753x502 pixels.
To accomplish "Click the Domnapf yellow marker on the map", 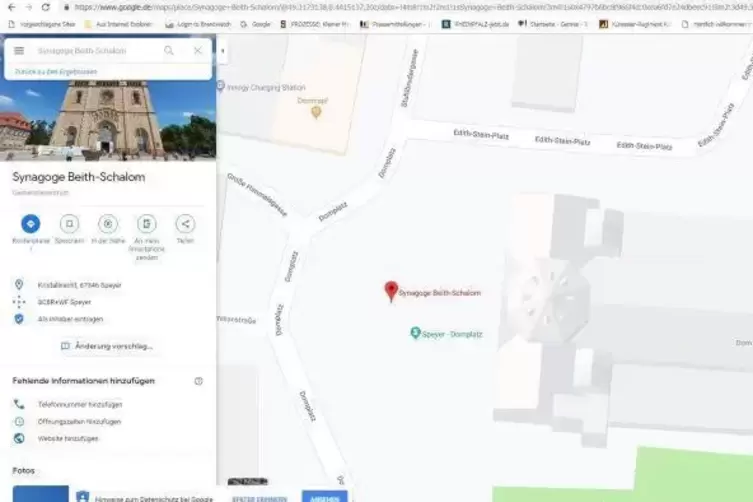I will coord(316,112).
